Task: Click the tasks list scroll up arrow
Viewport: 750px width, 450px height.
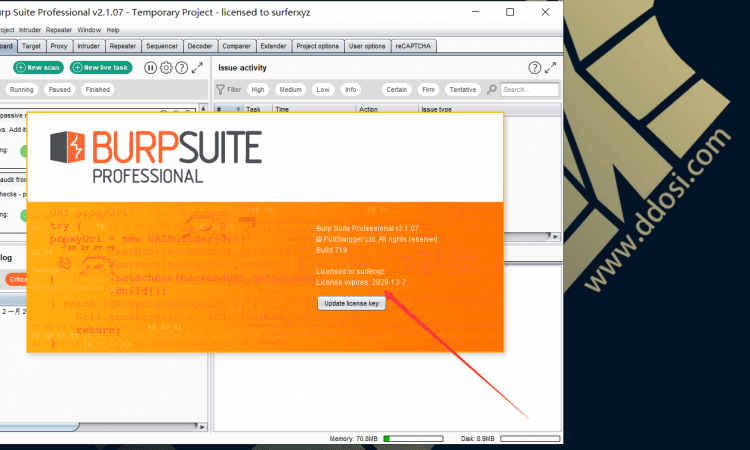Action: click(x=203, y=108)
